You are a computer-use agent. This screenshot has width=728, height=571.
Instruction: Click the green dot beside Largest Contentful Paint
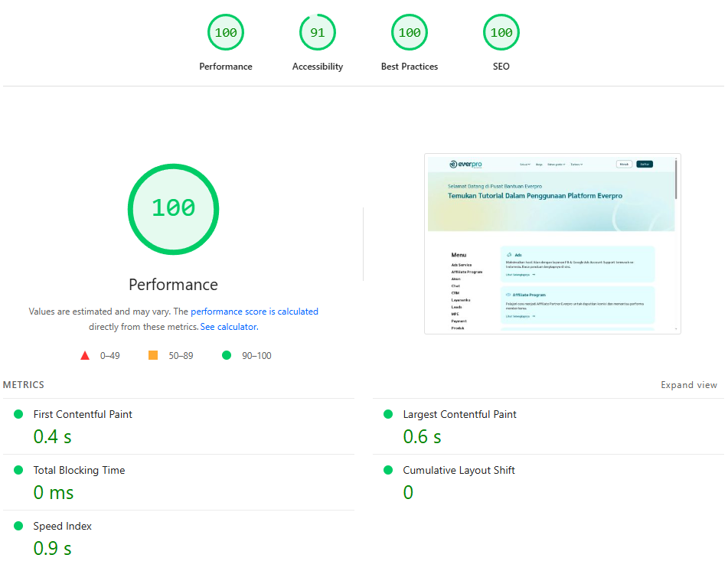pyautogui.click(x=388, y=414)
